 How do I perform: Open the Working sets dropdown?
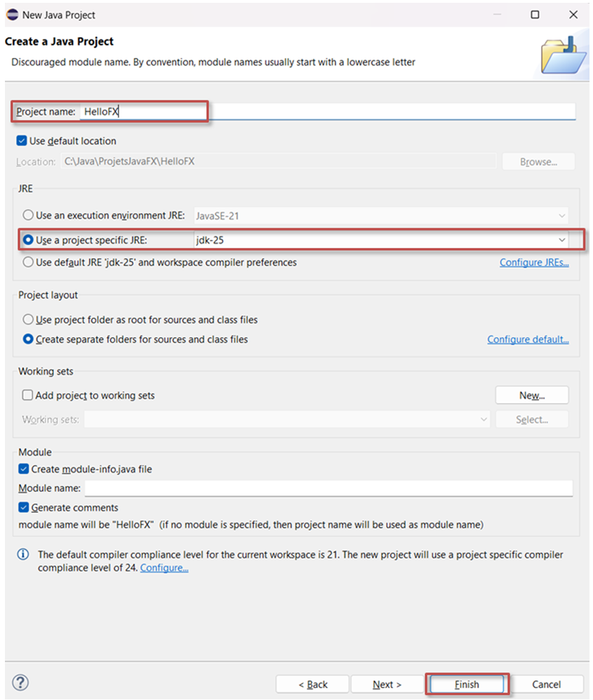coord(484,419)
